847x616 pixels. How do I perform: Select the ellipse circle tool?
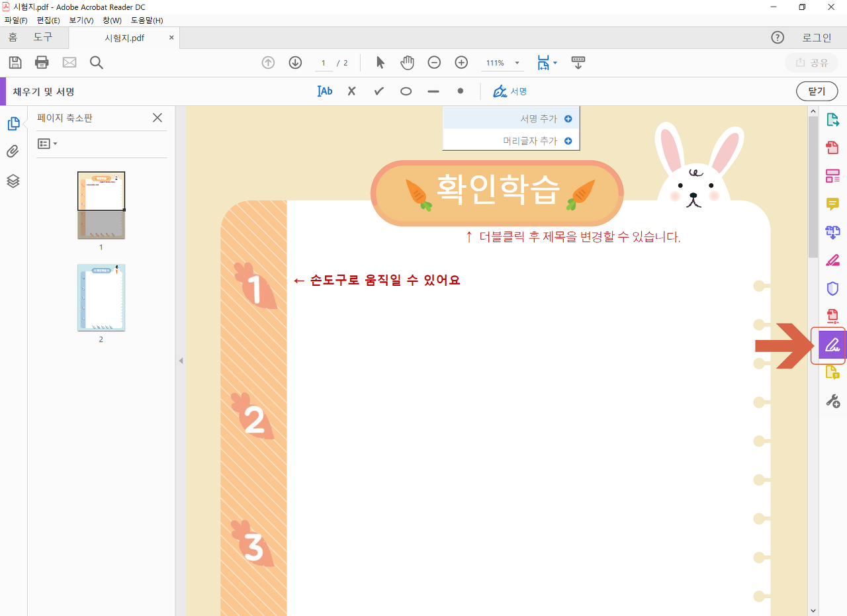[x=406, y=91]
